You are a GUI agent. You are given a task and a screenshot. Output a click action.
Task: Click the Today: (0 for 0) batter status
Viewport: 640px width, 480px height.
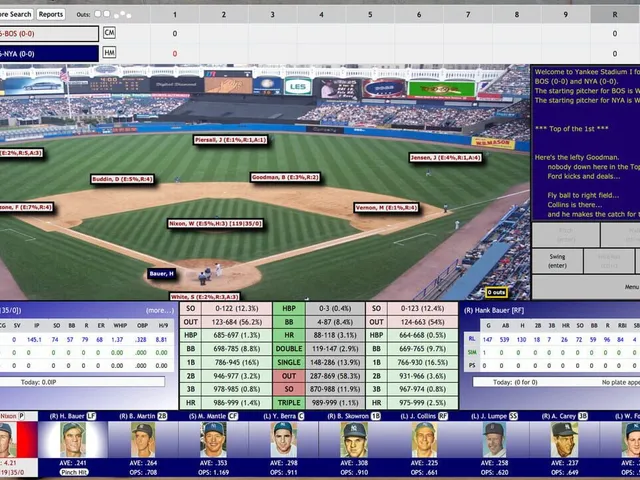pyautogui.click(x=515, y=382)
